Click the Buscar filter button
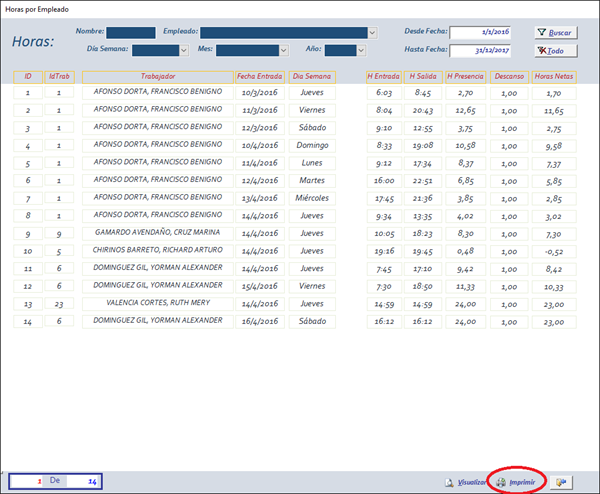 556,32
